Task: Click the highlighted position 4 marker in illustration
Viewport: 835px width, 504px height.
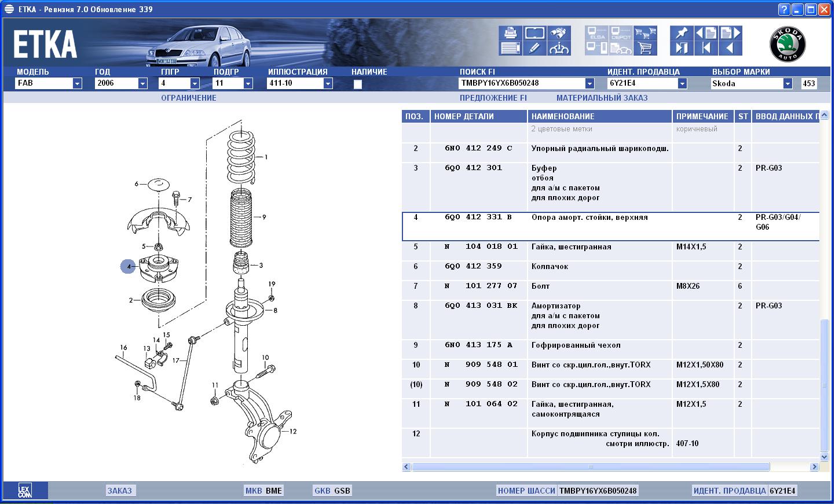Action: click(128, 266)
